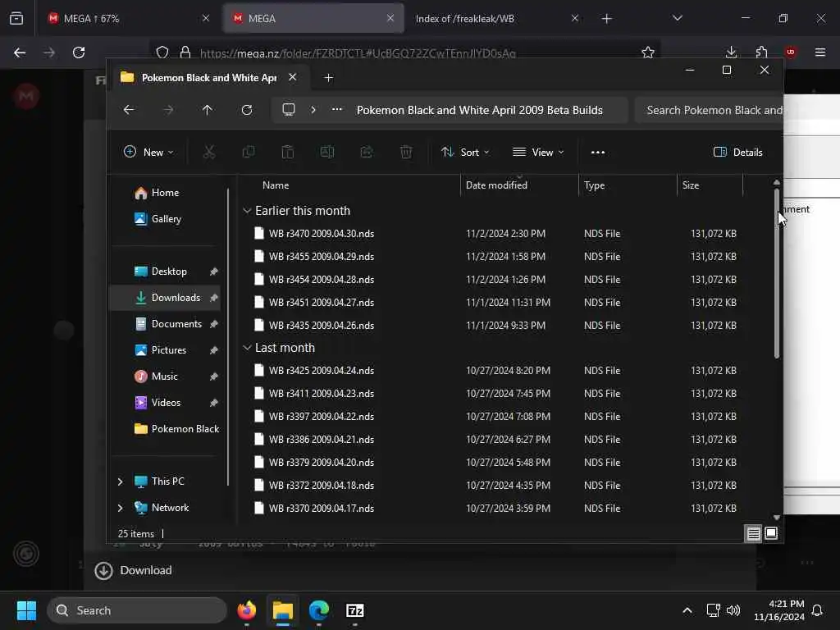This screenshot has width=840, height=630.
Task: Refresh the Explorer folder view
Action: coord(246,110)
